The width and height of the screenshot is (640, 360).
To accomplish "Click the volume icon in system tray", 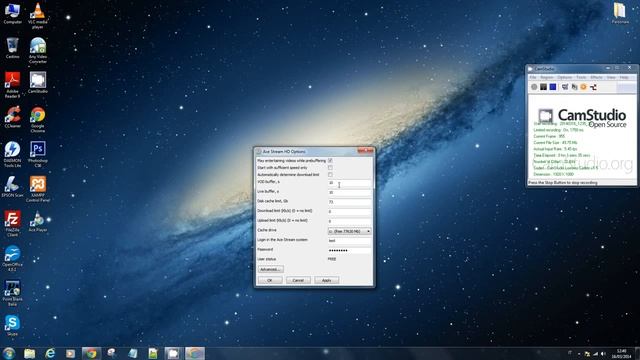I will pos(603,354).
